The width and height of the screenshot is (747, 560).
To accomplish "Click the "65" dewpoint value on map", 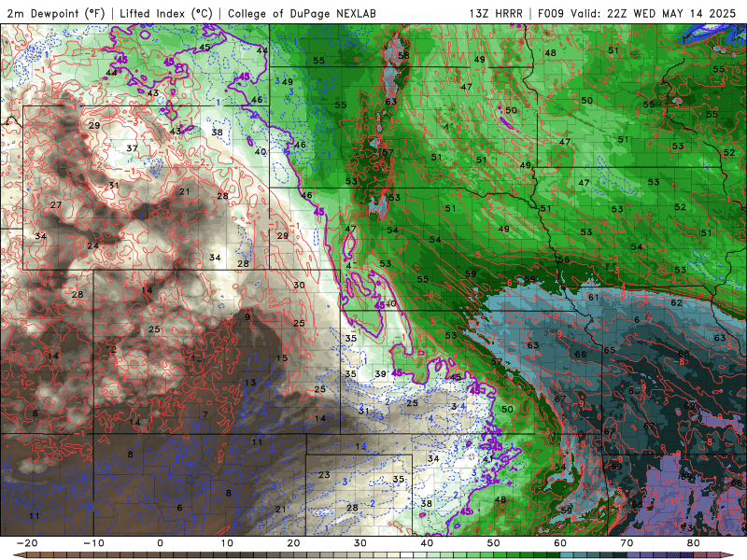I will (x=610, y=350).
